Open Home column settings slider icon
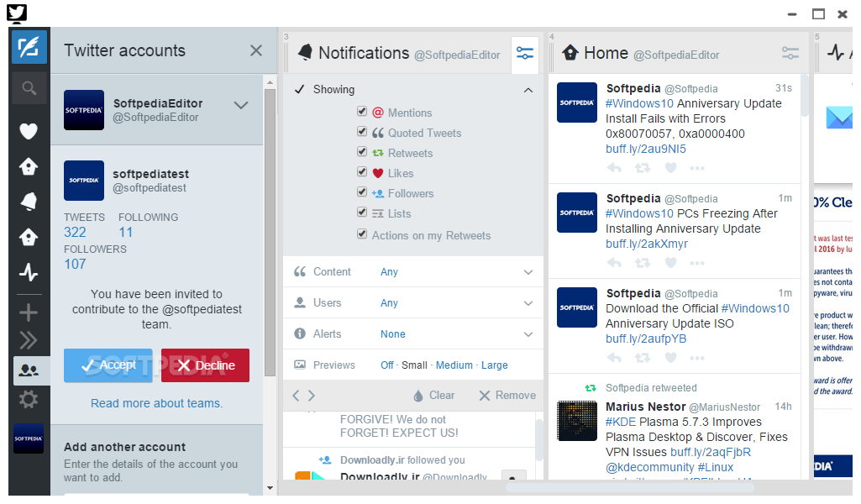The height and width of the screenshot is (504, 861). click(790, 53)
